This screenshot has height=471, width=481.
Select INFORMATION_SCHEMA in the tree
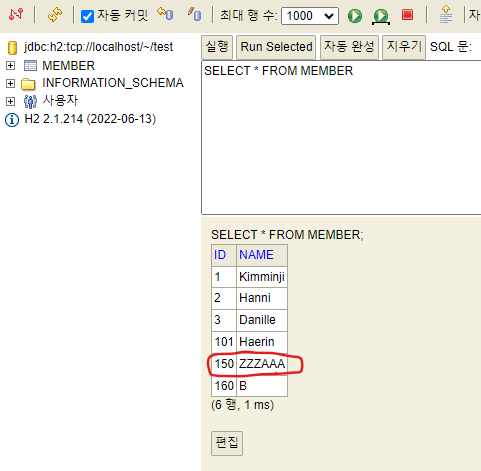[x=113, y=83]
